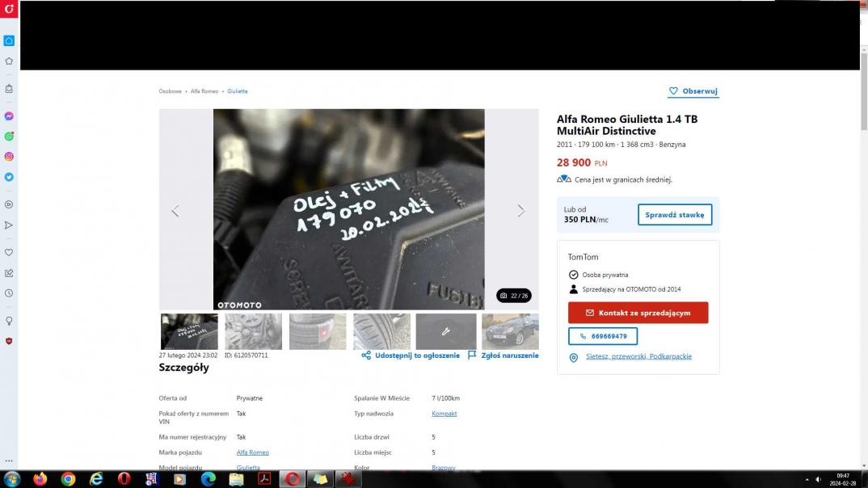This screenshot has width=868, height=488.
Task: Open Instagram in Opera sidebar
Action: tap(9, 157)
